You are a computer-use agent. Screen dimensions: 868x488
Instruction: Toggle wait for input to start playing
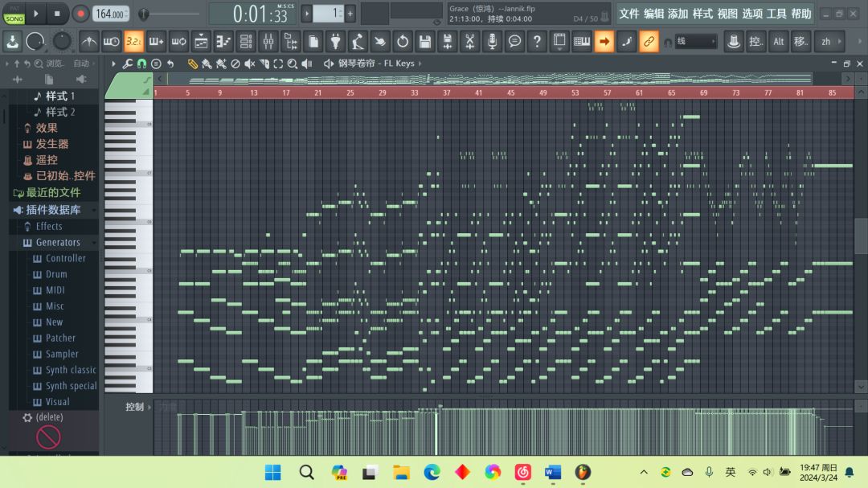tap(111, 41)
